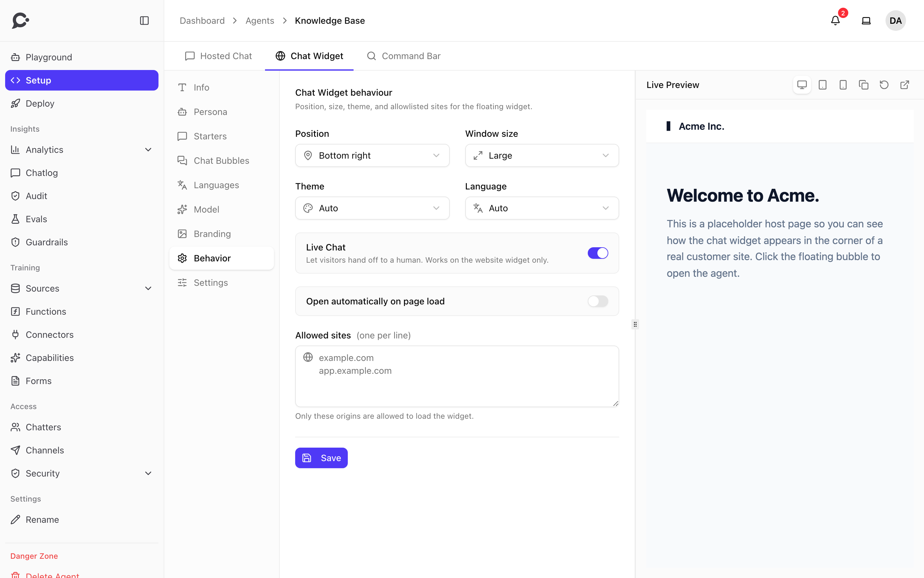Image resolution: width=924 pixels, height=578 pixels.
Task: Click the Allowed sites text area
Action: point(457,377)
